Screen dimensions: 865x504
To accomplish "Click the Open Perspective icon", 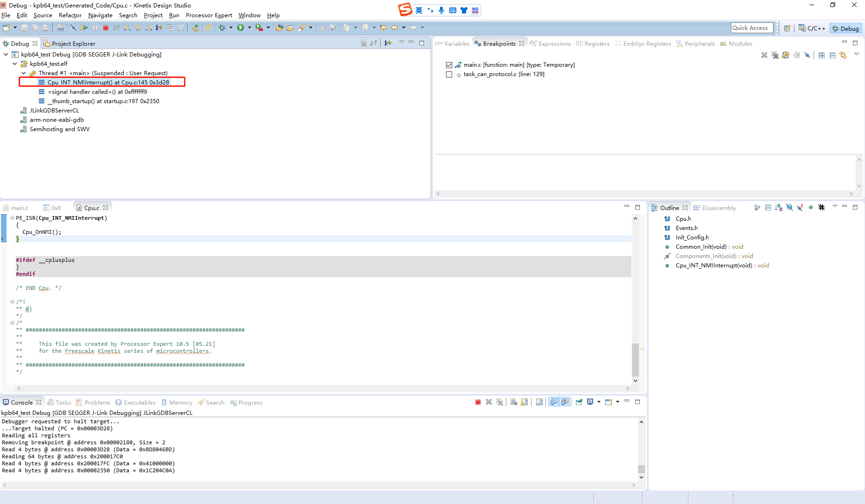I will (787, 28).
